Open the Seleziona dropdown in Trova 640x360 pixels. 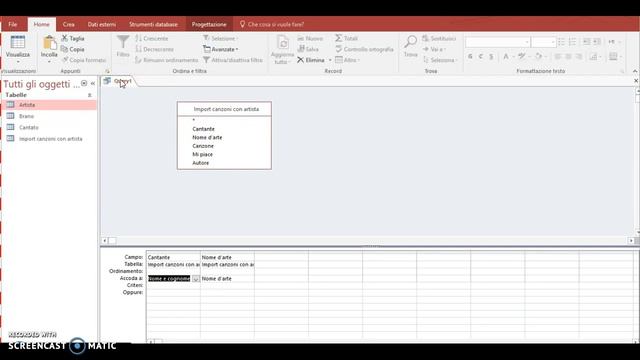coord(440,60)
